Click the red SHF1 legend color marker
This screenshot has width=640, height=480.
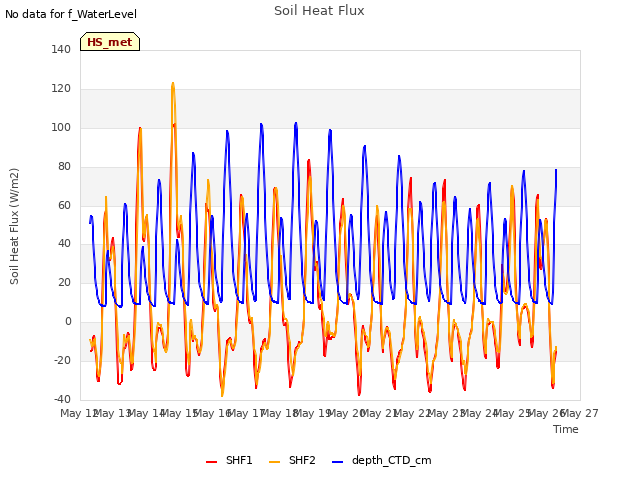point(211,462)
